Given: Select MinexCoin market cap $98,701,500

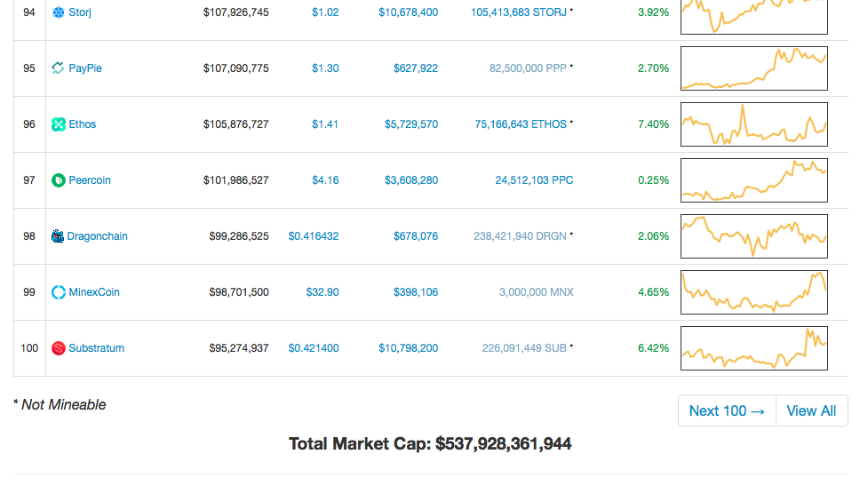Looking at the screenshot, I should click(239, 291).
